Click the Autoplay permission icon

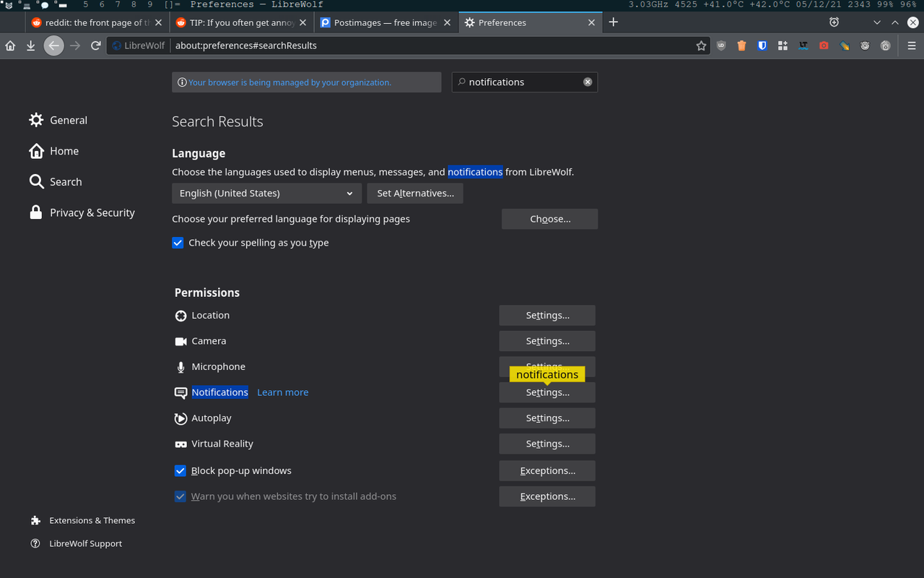pyautogui.click(x=180, y=418)
